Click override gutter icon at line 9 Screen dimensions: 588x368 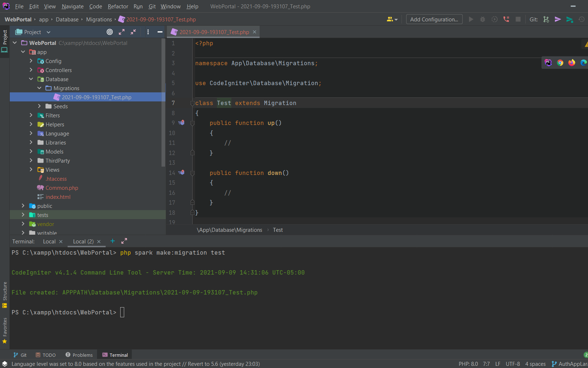[x=181, y=123]
